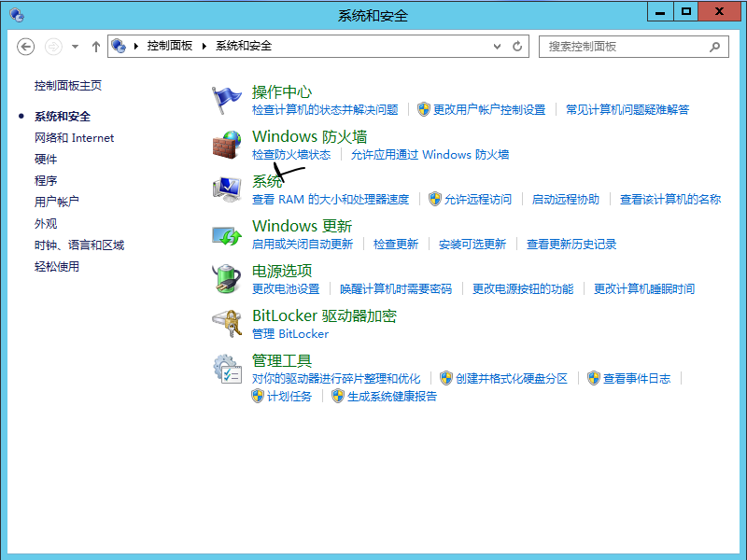Open the 电源选项 heading link
The width and height of the screenshot is (747, 560).
282,271
